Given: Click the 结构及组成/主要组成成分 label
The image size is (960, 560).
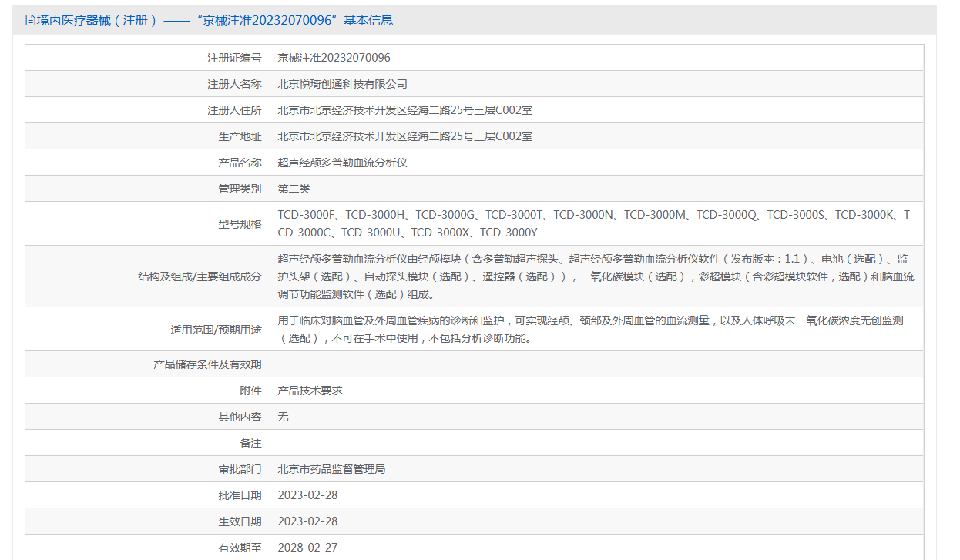Looking at the screenshot, I should (198, 277).
